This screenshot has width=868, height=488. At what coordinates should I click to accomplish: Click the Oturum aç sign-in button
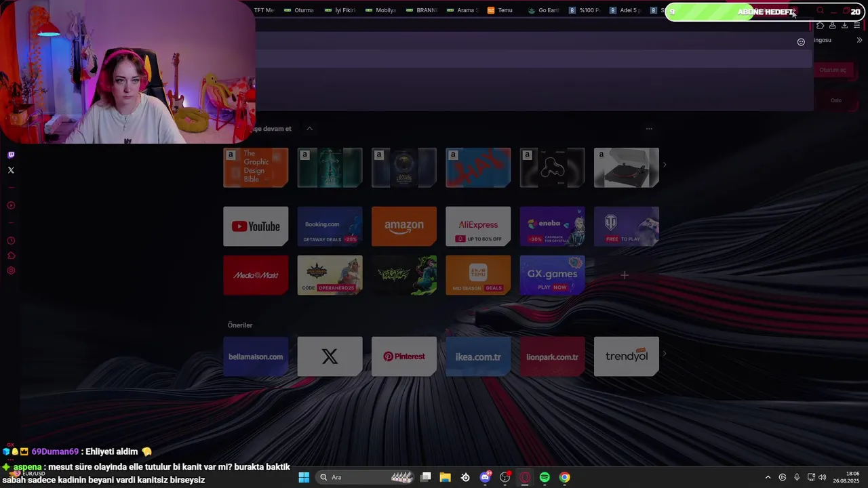pos(833,70)
